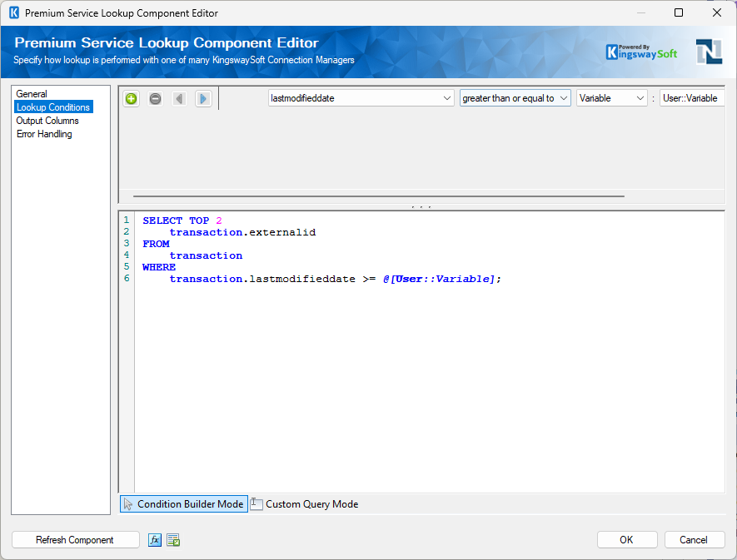Click the NetSuite logo icon in banner
The height and width of the screenshot is (560, 737).
coord(709,52)
